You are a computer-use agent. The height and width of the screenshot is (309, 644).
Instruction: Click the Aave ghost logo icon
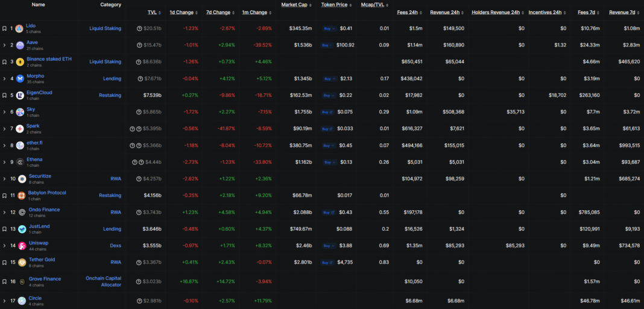(20, 46)
